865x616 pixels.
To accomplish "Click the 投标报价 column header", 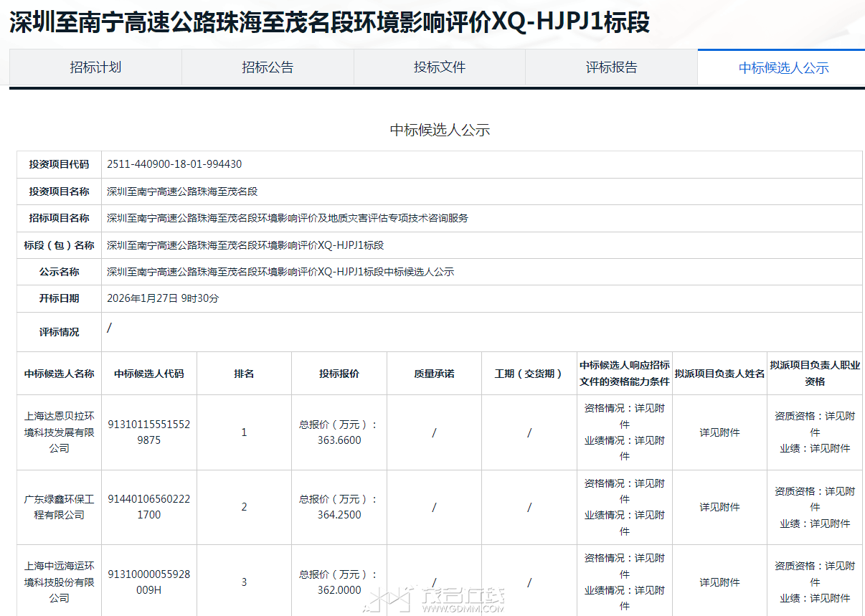I will point(339,374).
